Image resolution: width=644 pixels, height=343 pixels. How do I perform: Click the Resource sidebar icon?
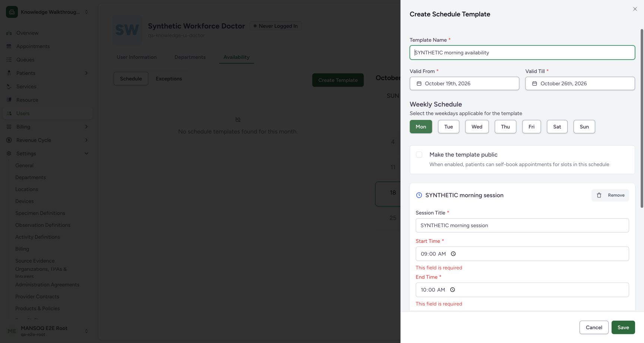click(9, 100)
